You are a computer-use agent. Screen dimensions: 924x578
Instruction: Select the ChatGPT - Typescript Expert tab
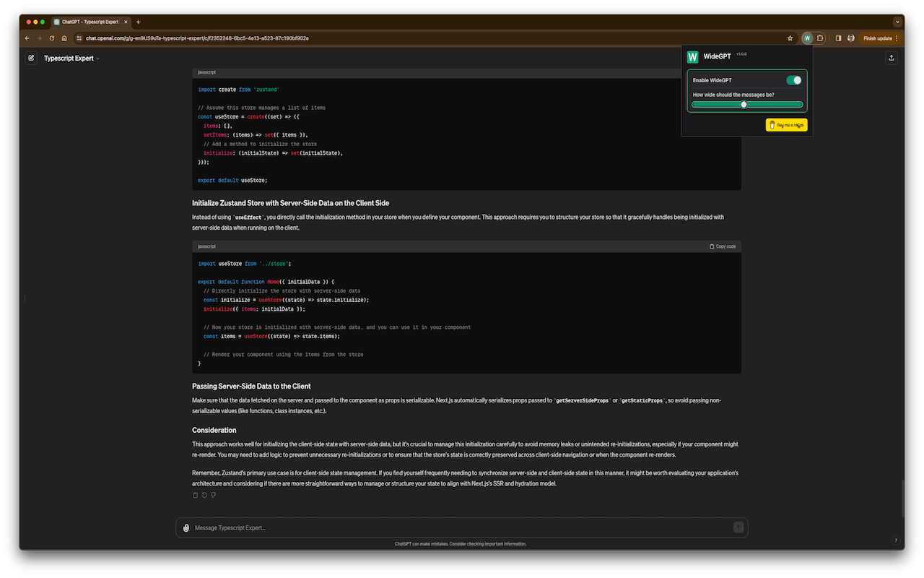tap(92, 22)
